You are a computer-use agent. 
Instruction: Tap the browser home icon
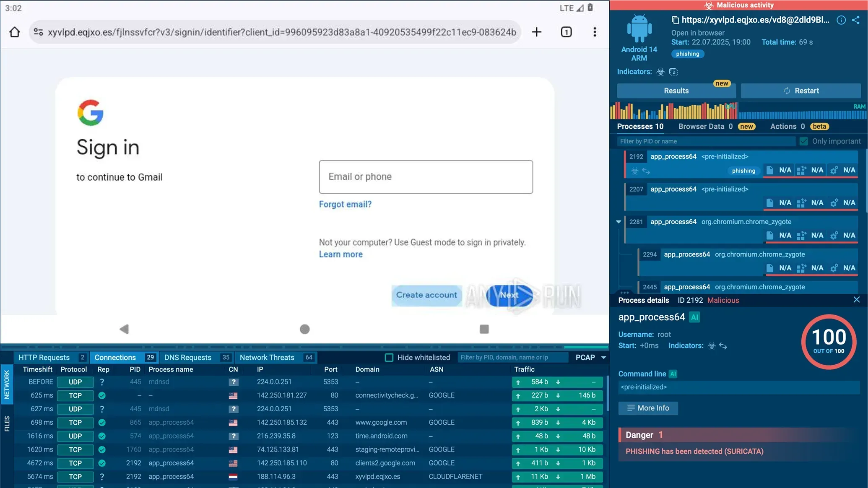pos(15,32)
